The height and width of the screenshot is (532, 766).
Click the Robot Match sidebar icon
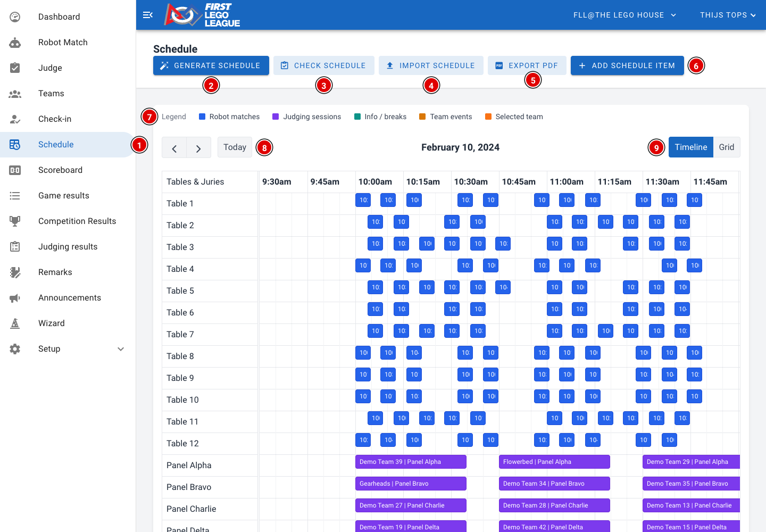15,43
